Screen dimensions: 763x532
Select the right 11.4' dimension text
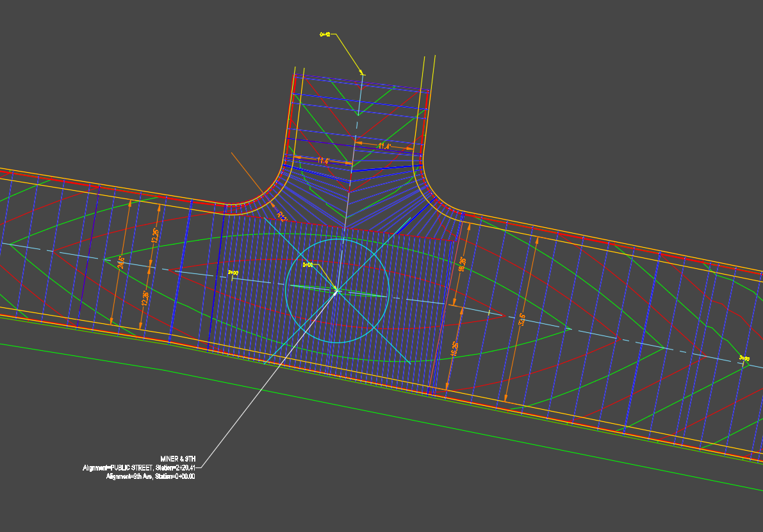coord(383,147)
